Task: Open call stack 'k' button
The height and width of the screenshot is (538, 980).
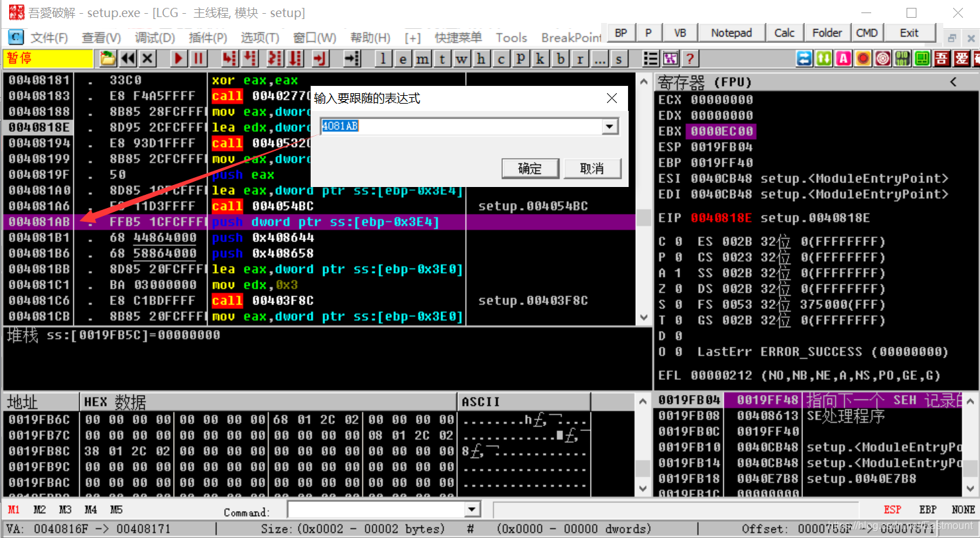Action: pos(541,59)
